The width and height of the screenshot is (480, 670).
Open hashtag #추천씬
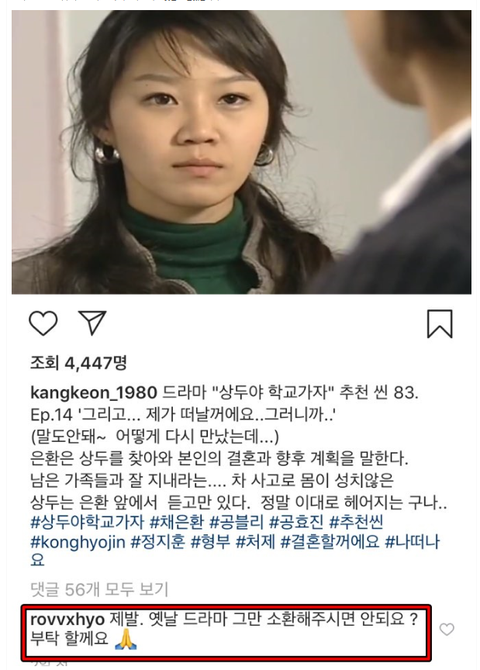pyautogui.click(x=356, y=522)
